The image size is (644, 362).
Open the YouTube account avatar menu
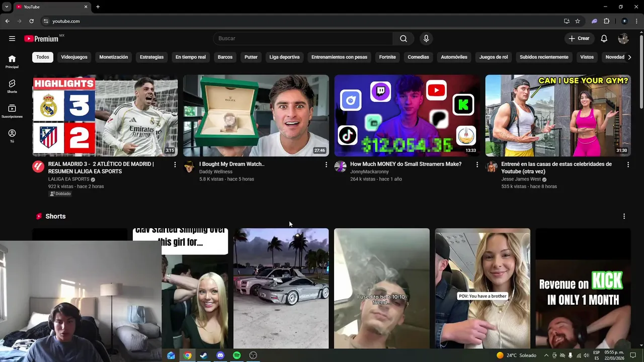tap(623, 38)
